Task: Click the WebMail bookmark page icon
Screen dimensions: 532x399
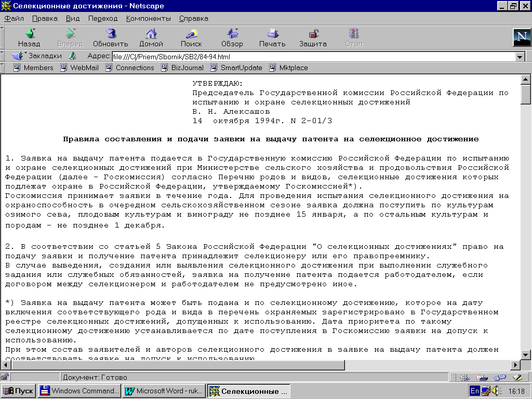Action: [x=63, y=68]
